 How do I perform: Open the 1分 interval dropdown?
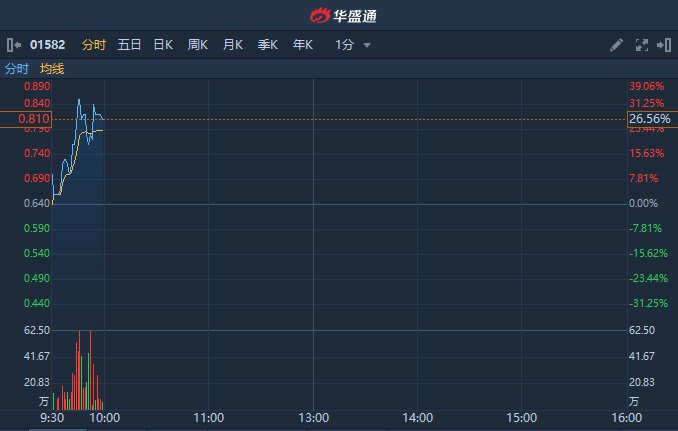[x=353, y=45]
